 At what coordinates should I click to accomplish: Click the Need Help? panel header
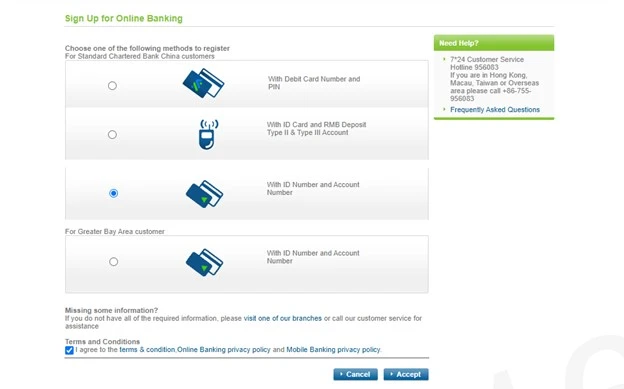(494, 43)
